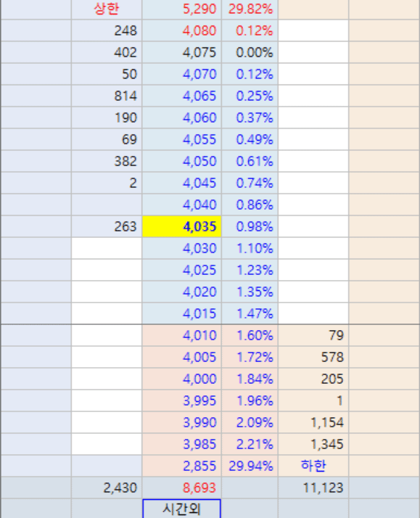
Task: Click total ask quantity 2,430
Action: pos(120,488)
